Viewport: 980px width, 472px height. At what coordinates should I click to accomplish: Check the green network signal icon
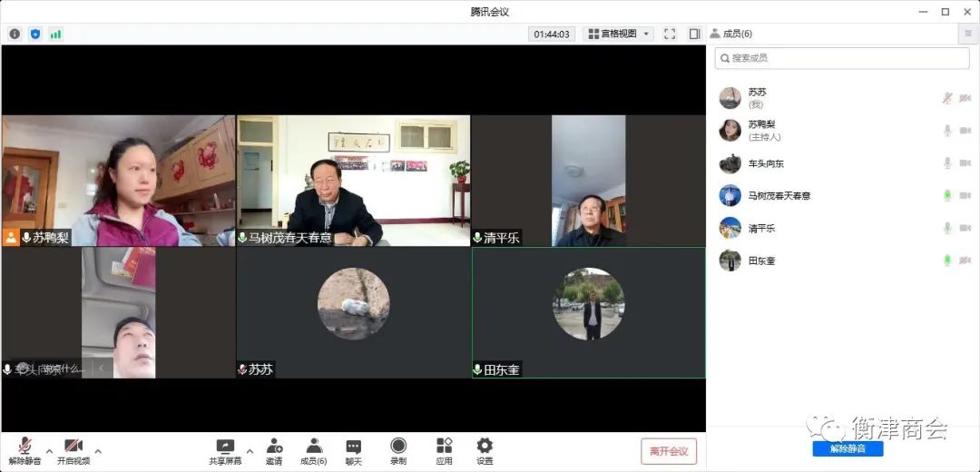(x=56, y=34)
